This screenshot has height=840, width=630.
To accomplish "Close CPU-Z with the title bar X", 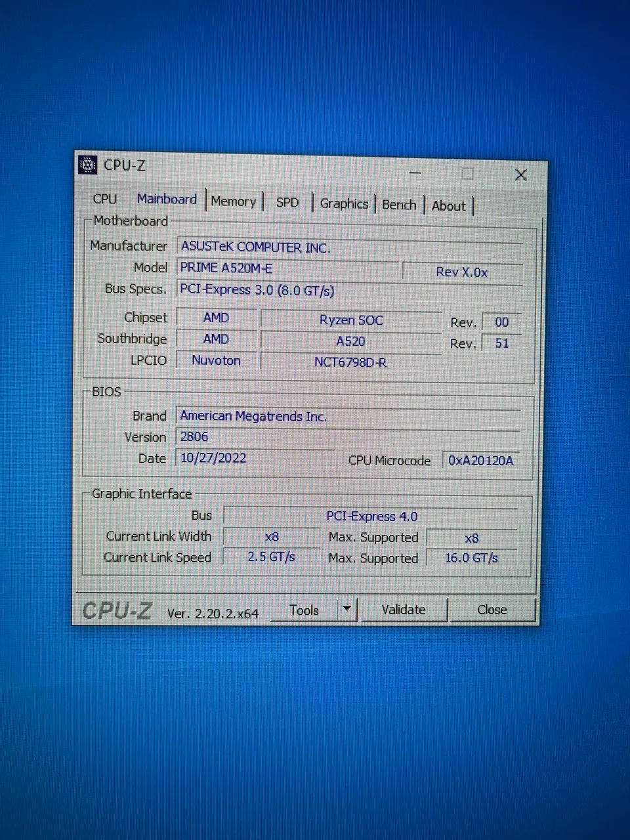I will [520, 175].
